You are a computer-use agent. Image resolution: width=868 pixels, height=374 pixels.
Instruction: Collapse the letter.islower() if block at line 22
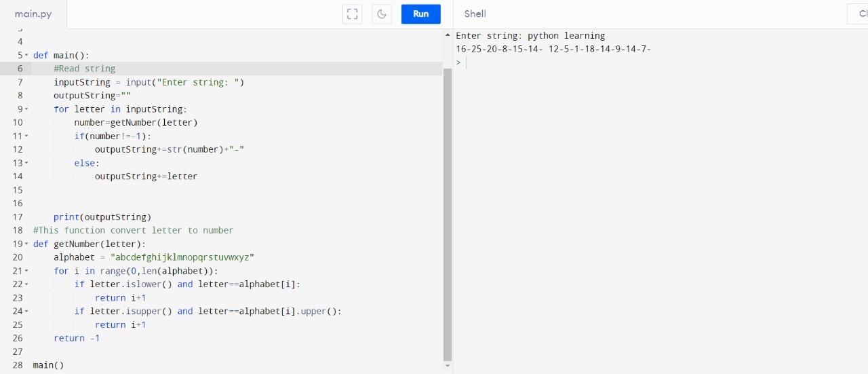tap(26, 284)
